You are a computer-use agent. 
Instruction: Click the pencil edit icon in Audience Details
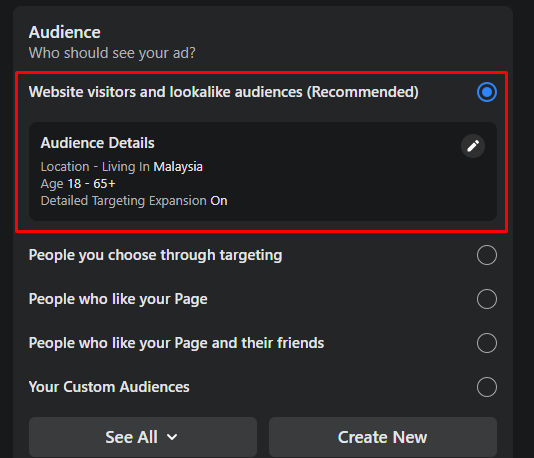point(473,146)
